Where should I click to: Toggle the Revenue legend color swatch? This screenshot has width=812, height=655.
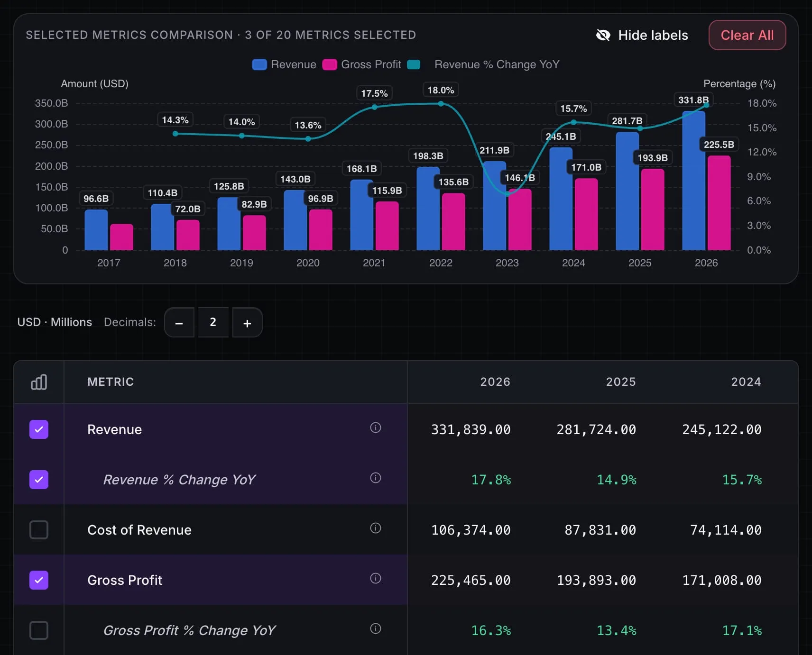pos(259,64)
